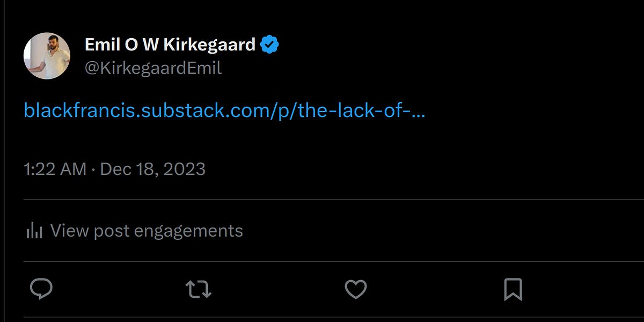Open the profile picture avatar
Viewport: 644px width, 322px height.
click(48, 56)
